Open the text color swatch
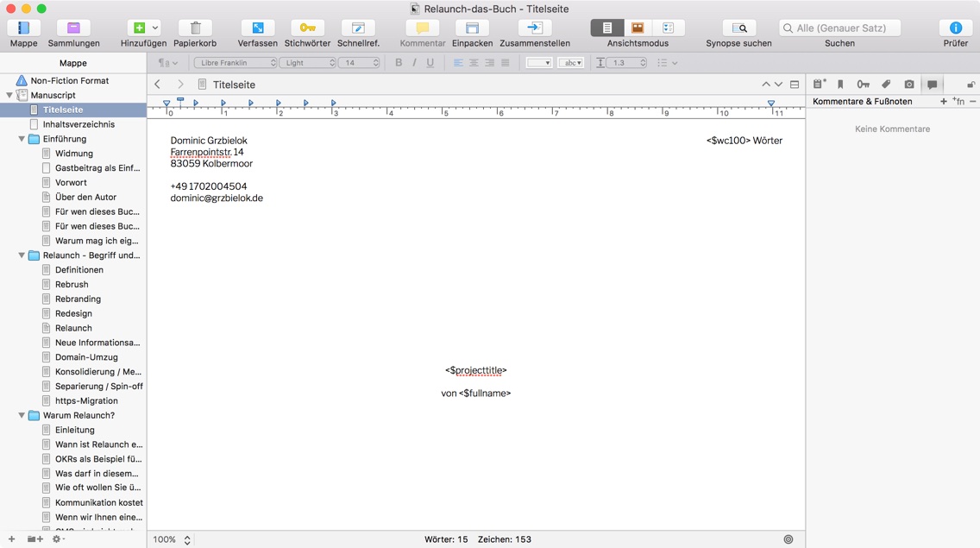Screen dimensions: 980x548 pos(539,62)
